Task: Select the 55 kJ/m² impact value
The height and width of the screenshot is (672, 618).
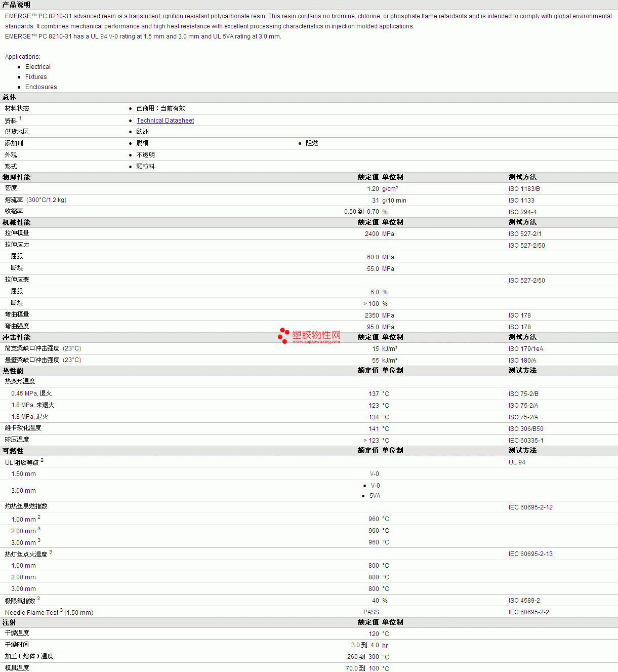Action: pyautogui.click(x=385, y=361)
